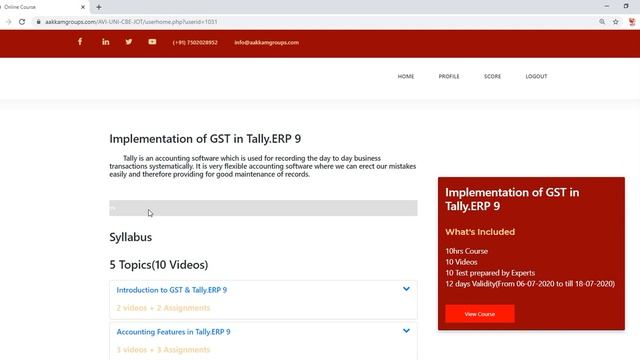The image size is (640, 360).
Task: Go to HOME menu item
Action: coord(406,76)
